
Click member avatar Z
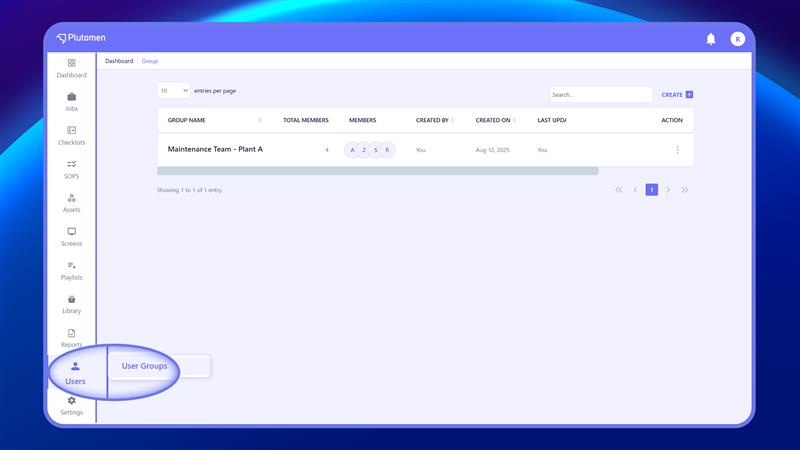click(364, 149)
